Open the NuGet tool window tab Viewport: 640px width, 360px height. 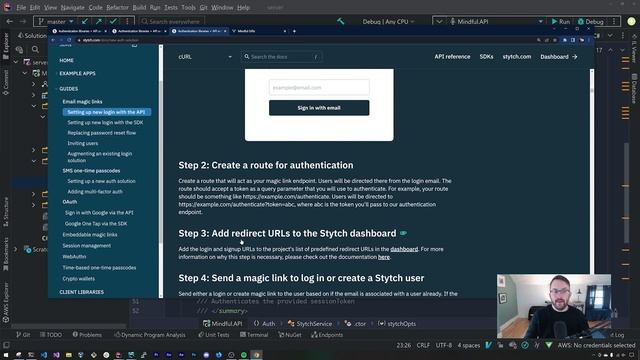(289, 335)
